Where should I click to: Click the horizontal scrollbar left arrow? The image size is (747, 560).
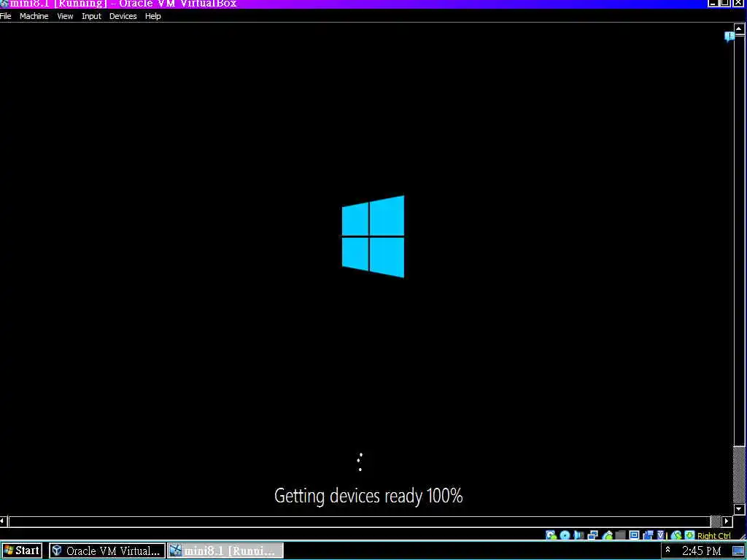point(4,521)
